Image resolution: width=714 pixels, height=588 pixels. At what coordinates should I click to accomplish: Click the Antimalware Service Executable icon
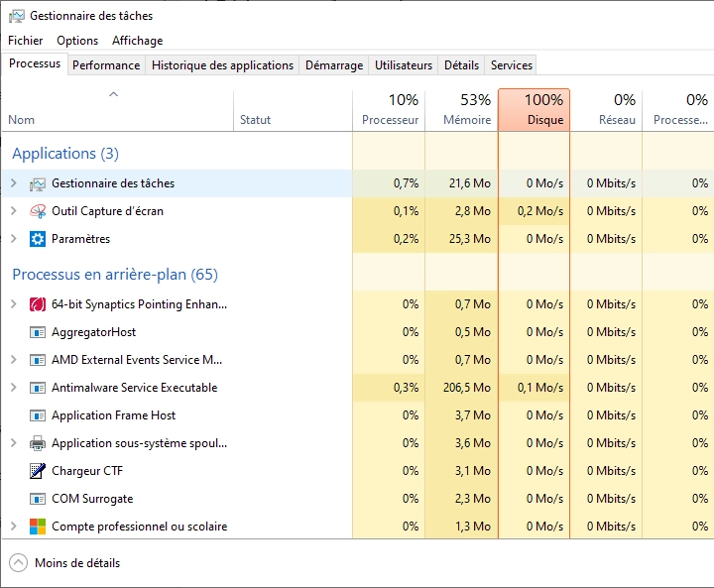tap(38, 388)
